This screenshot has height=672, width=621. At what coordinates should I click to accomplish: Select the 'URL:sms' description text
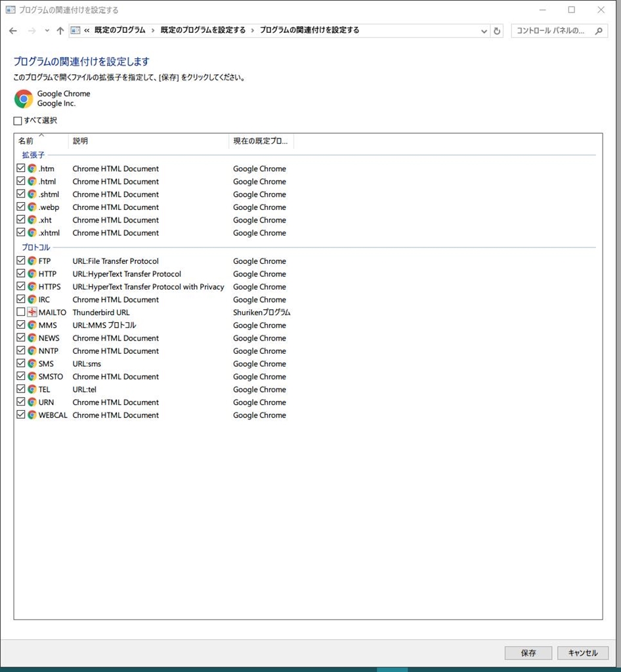(x=87, y=364)
